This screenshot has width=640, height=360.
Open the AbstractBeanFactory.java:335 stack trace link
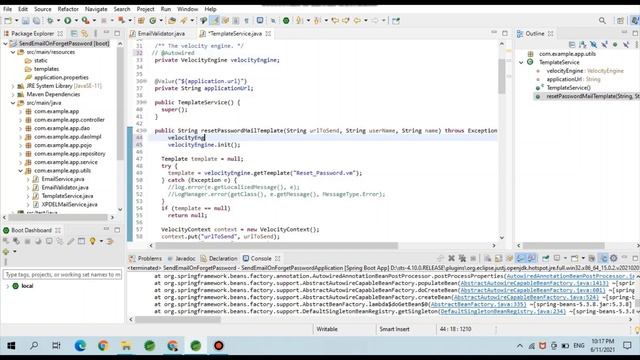[x=478, y=304]
